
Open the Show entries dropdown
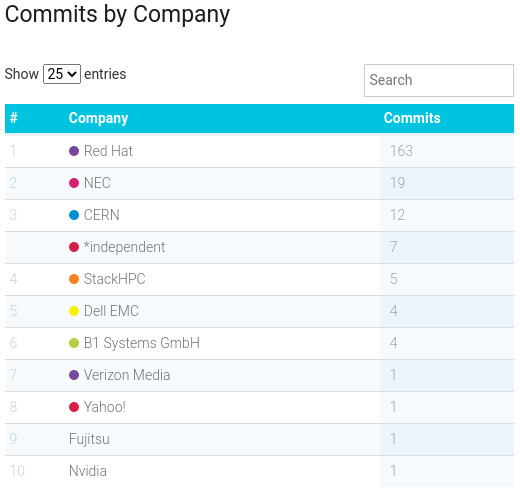pos(62,74)
